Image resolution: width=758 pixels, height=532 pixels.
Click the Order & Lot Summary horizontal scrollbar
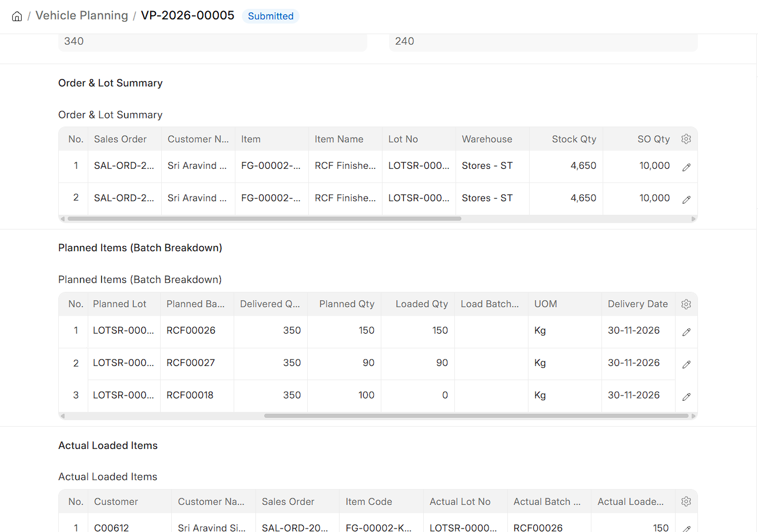click(264, 219)
